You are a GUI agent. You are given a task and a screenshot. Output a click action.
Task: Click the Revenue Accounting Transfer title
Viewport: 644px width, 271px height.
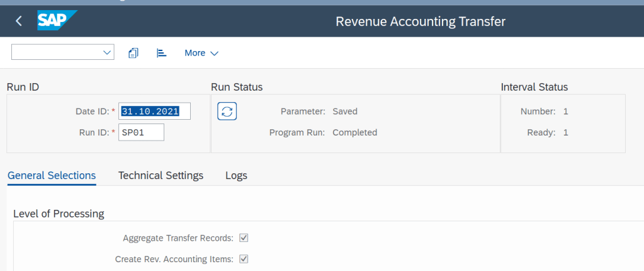[421, 21]
